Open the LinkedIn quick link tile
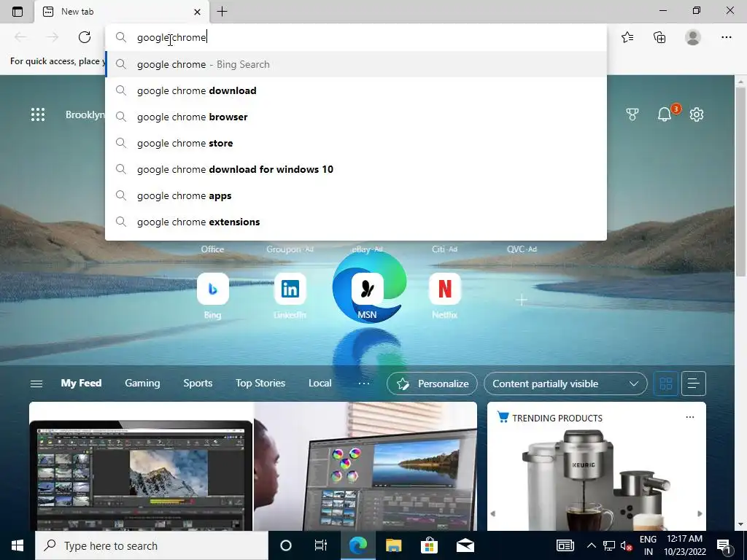Image resolution: width=747 pixels, height=560 pixels. (x=290, y=289)
